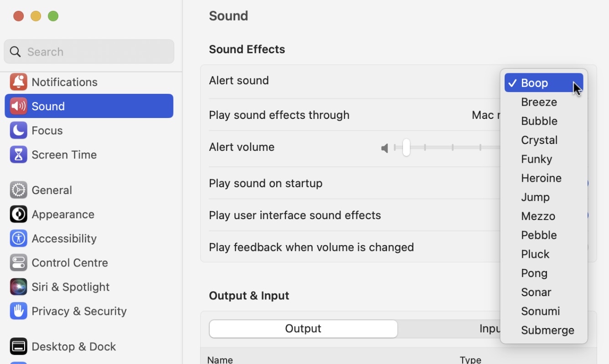Select Funky alert sound
Viewport: 609px width, 364px height.
coord(544,159)
